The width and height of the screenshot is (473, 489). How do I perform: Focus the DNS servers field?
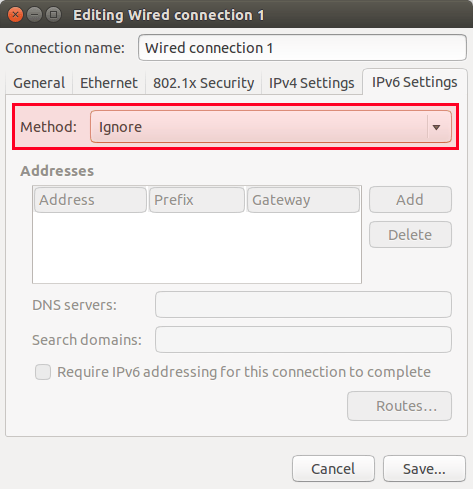pos(303,305)
